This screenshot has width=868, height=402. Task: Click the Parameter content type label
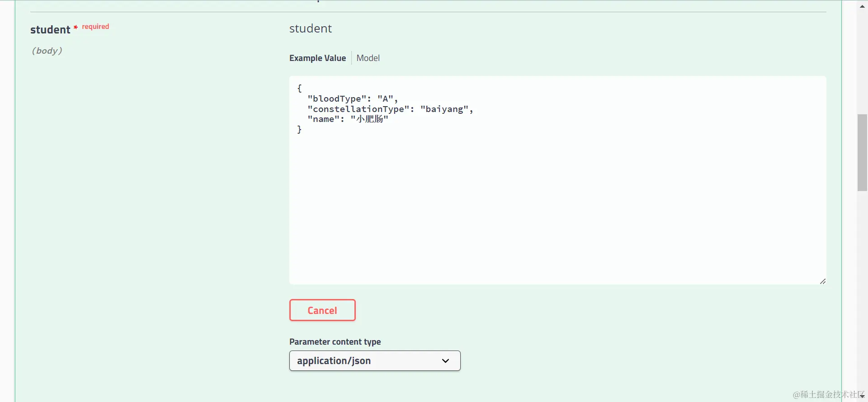[x=335, y=341]
